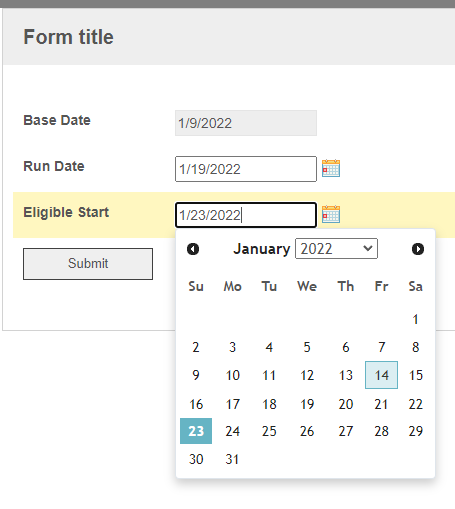
Task: Open the 2022 year dropdown
Action: [336, 248]
